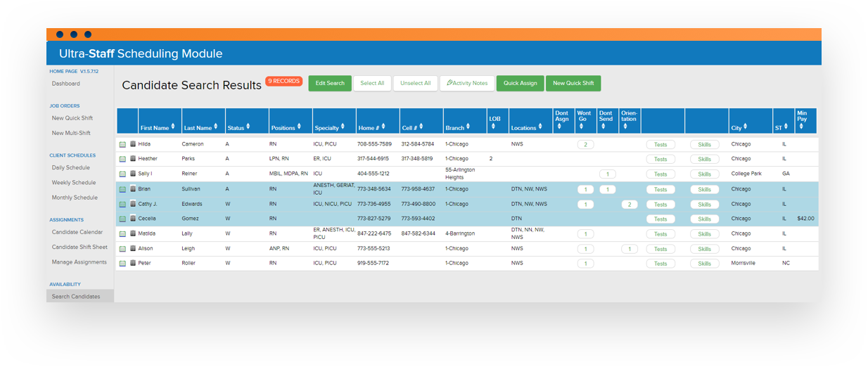Viewport: 868px width, 367px height.
Task: Open the calendar icon for Sally Reiner
Action: click(122, 174)
